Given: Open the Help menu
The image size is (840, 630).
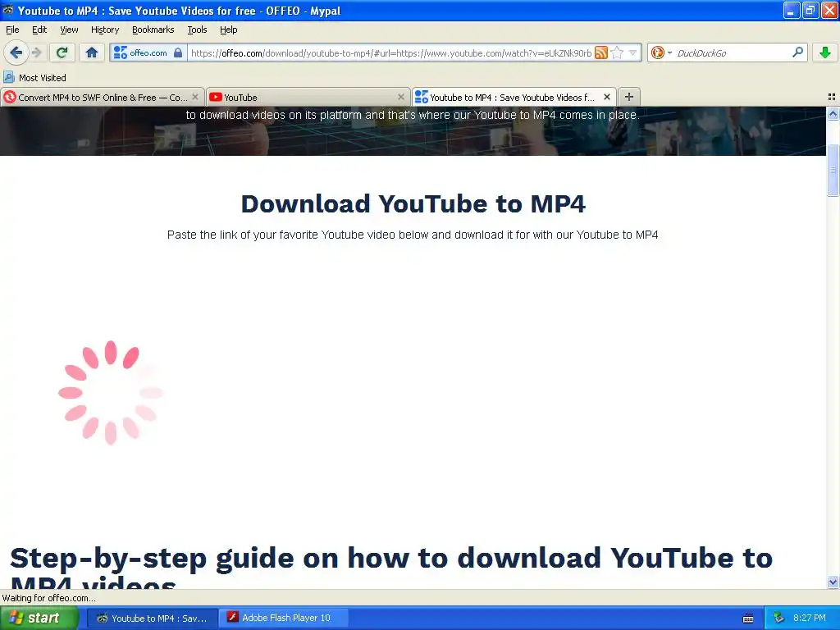Looking at the screenshot, I should [x=229, y=30].
